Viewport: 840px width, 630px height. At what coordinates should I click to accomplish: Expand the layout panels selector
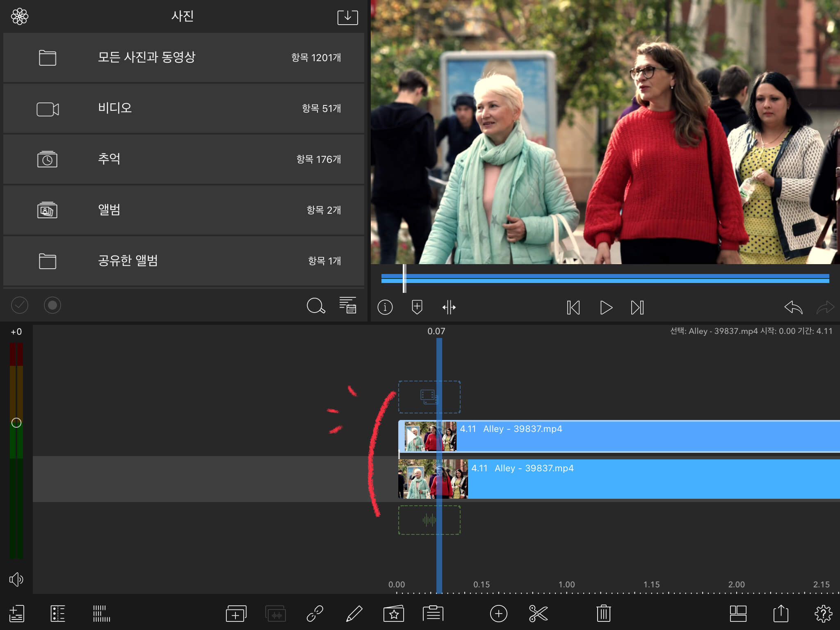tap(738, 614)
